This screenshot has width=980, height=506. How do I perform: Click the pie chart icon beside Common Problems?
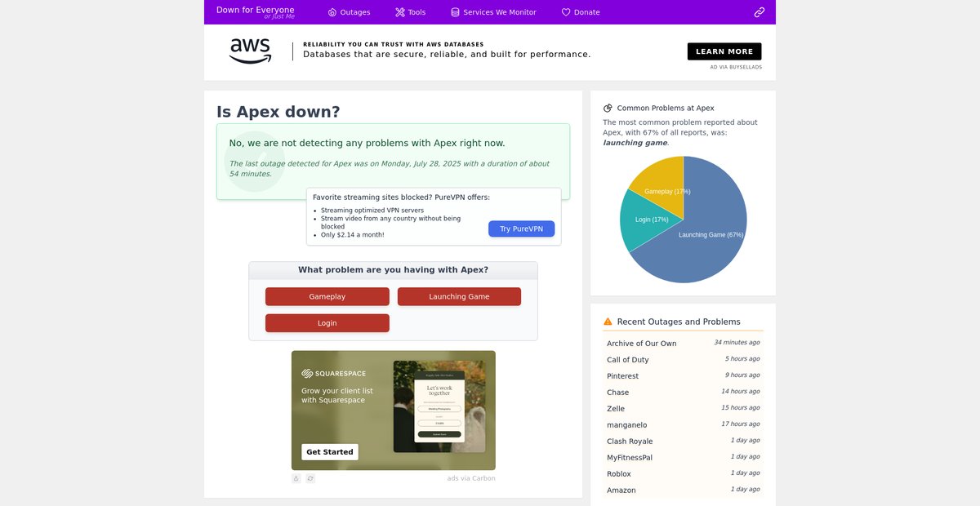click(x=608, y=108)
